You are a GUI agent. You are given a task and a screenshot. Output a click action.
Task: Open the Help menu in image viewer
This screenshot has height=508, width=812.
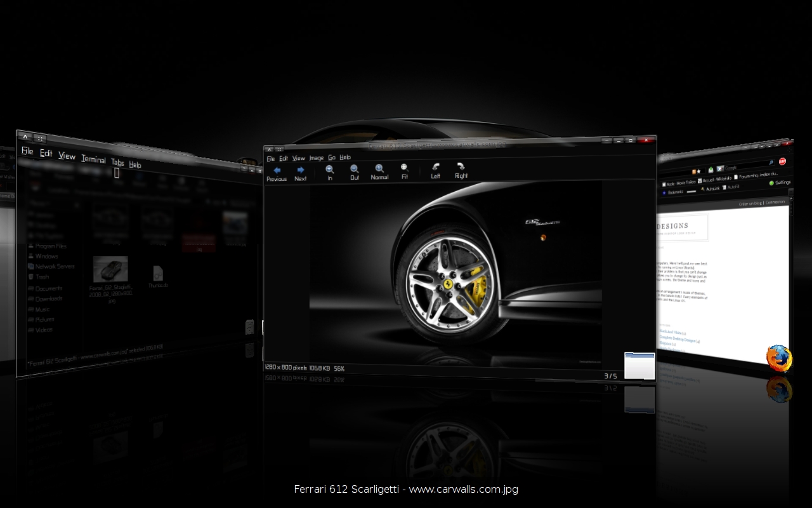(x=345, y=157)
